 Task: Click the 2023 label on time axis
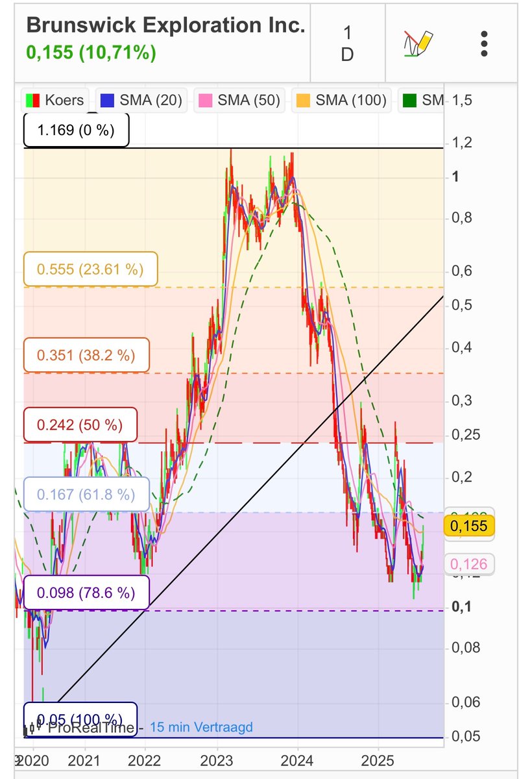(217, 760)
